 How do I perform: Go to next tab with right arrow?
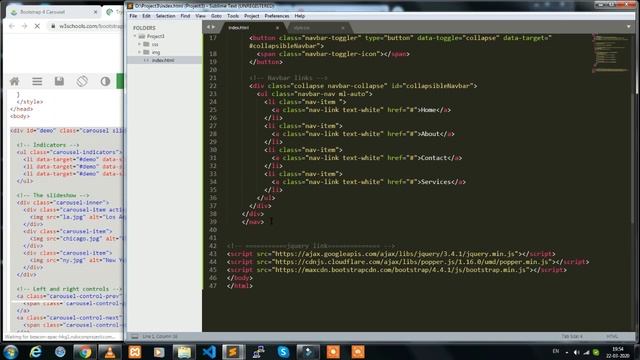[x=213, y=27]
